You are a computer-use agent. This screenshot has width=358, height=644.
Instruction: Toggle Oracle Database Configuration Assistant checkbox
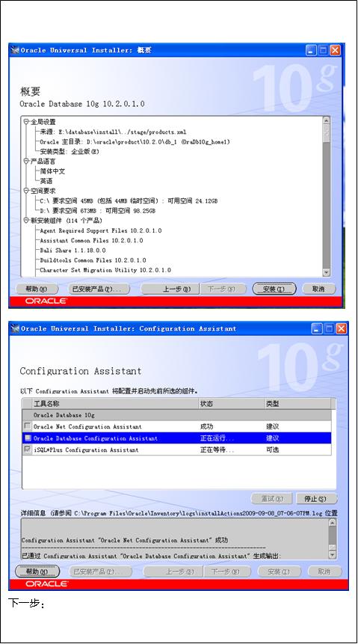[28, 438]
